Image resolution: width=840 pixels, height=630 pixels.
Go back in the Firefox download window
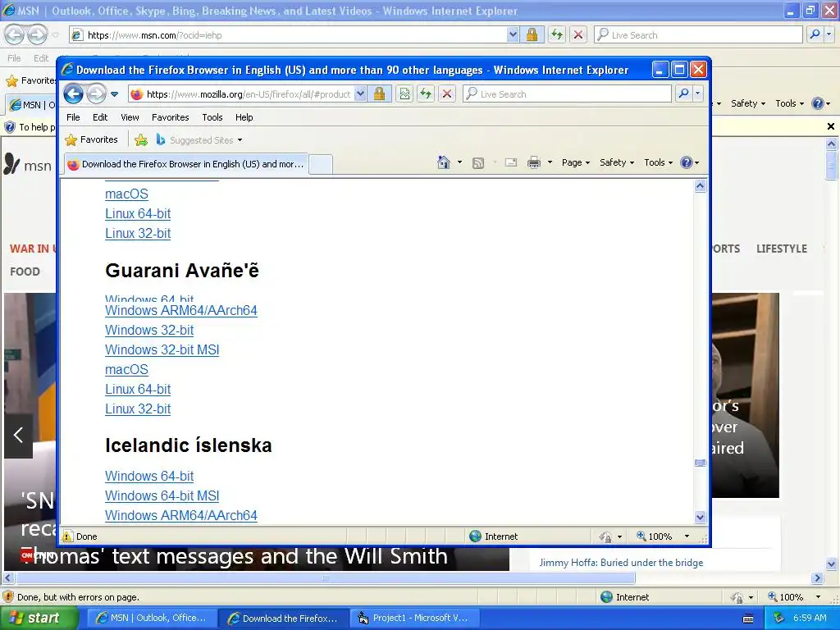tap(73, 94)
